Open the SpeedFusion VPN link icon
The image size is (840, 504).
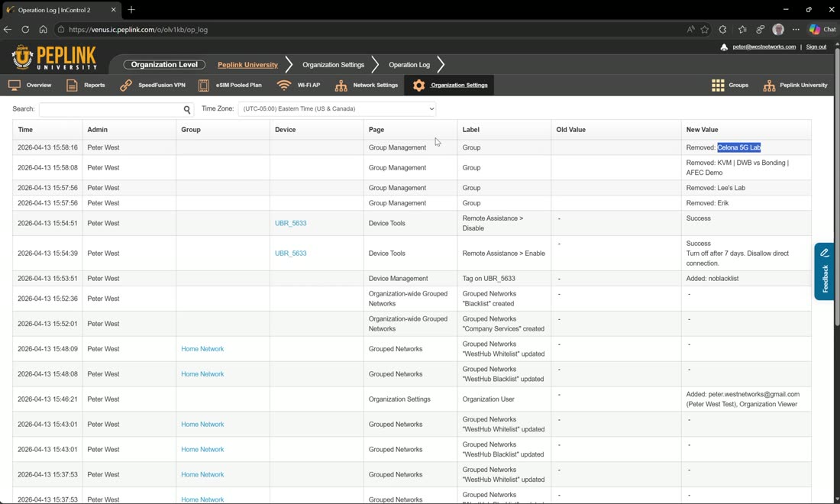126,86
